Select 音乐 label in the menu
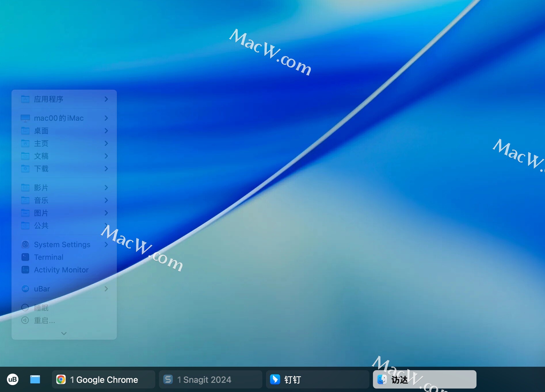Viewport: 545px width, 392px height. click(41, 200)
